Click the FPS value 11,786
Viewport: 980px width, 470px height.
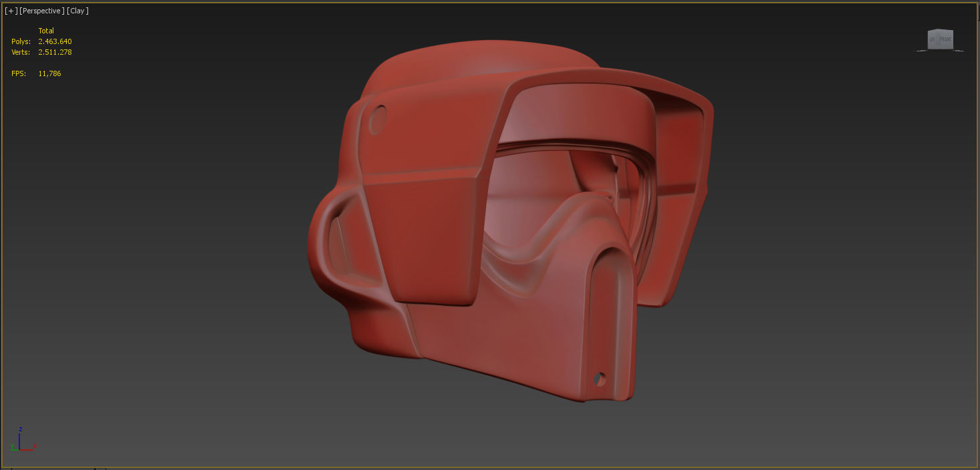tap(49, 73)
